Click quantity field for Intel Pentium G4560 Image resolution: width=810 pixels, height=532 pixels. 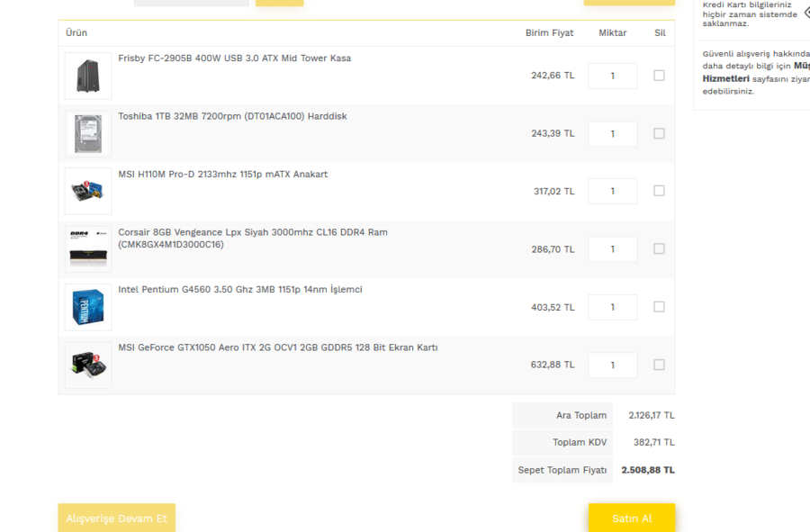[613, 307]
